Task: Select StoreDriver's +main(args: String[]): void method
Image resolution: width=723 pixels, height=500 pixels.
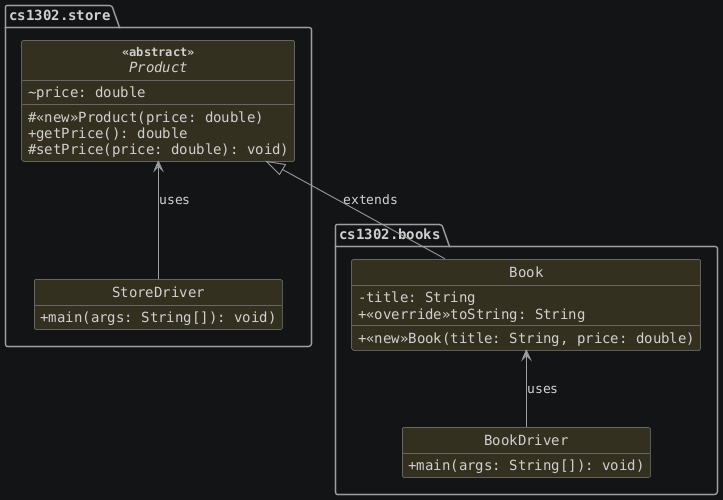Action: pyautogui.click(x=158, y=317)
